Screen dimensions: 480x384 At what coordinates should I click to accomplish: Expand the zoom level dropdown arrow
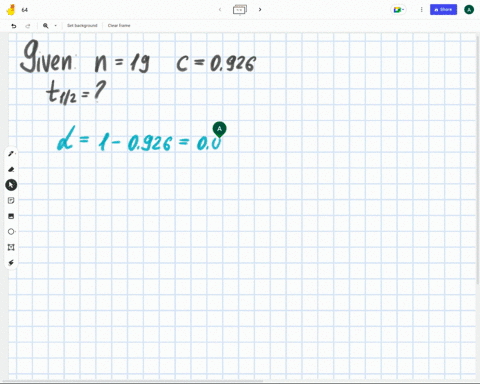[55, 26]
